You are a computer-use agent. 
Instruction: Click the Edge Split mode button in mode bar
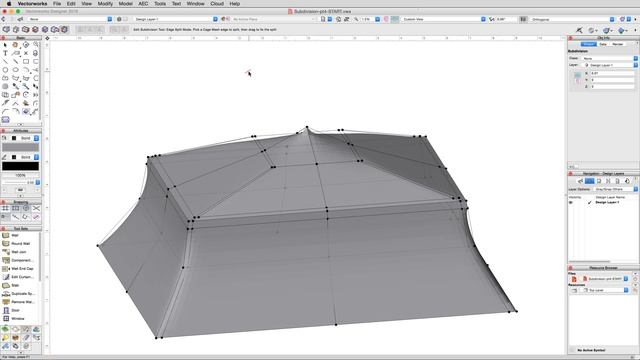coord(64,29)
